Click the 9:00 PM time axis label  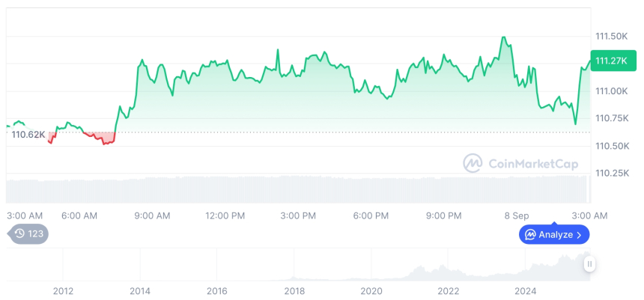443,215
